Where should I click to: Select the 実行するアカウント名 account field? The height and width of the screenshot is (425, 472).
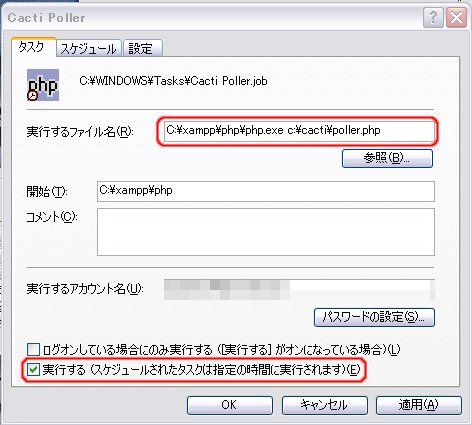point(299,289)
